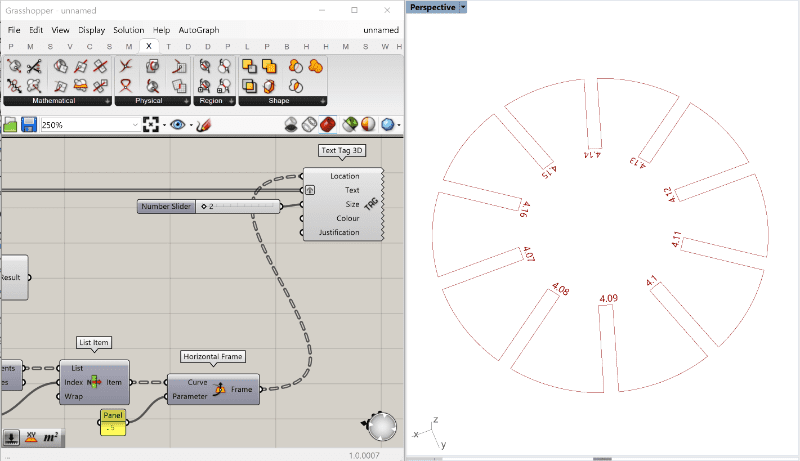Select the Line | Line intersection component icon
Image resolution: width=800 pixels, height=461 pixels.
point(34,66)
